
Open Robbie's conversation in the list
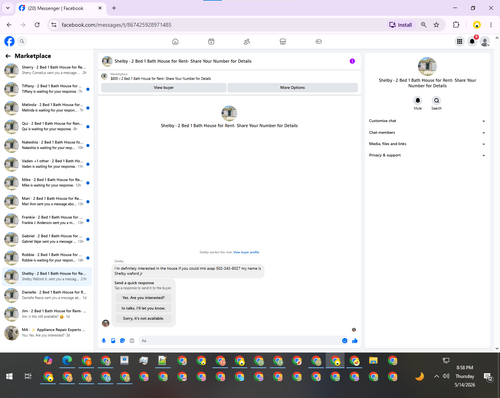[47, 257]
